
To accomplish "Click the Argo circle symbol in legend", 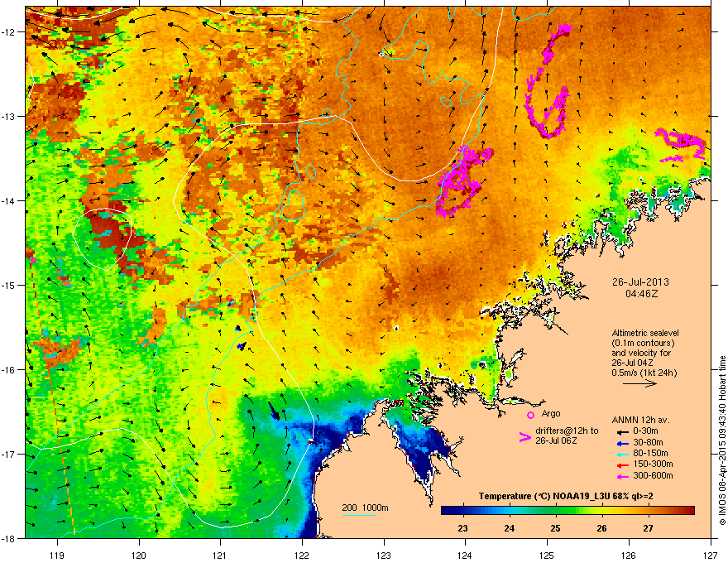I will coord(530,415).
